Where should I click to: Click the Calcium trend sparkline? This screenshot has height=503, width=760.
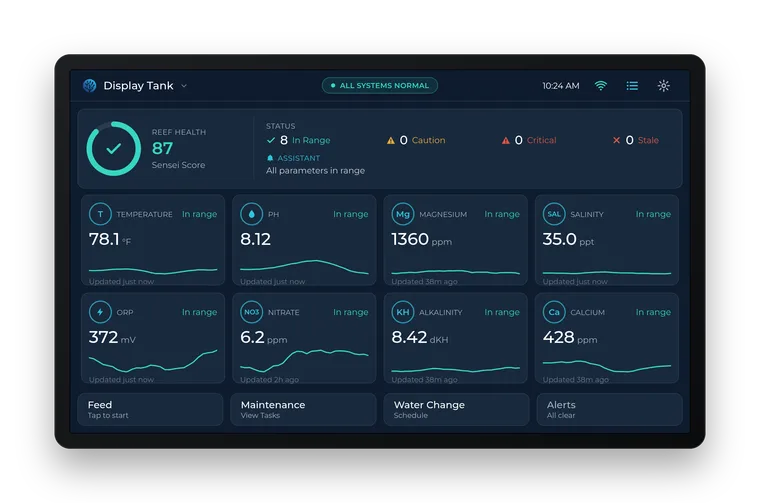click(607, 366)
